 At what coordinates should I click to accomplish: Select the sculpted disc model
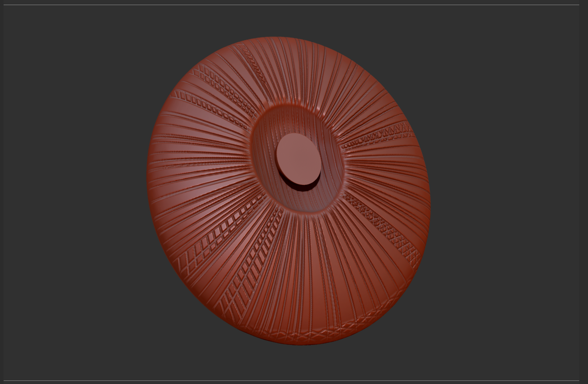tap(288, 190)
